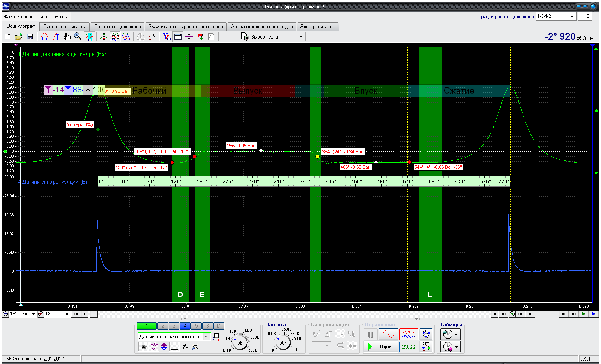Screen dimensions: 601x364
Task: Click the AUTO voltage scale button
Action: [x=426, y=334]
